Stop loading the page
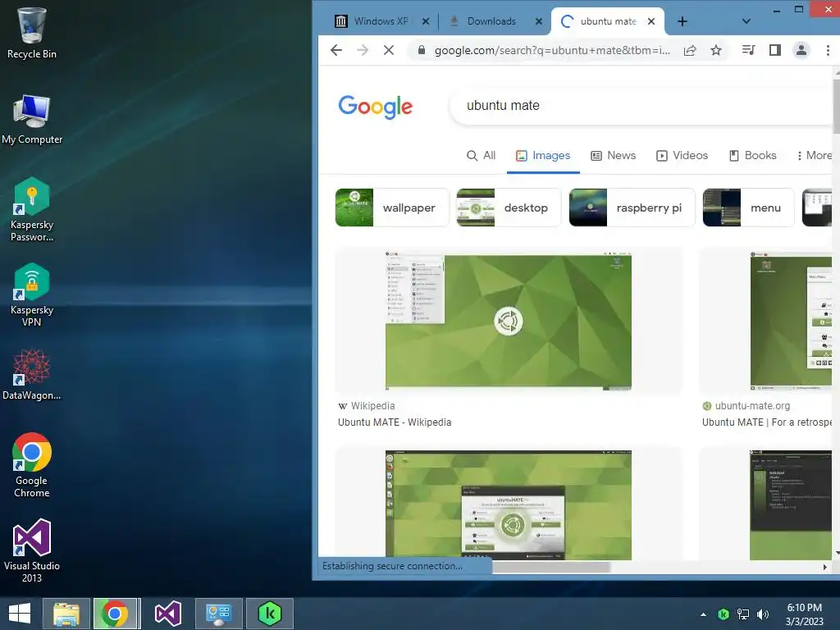The height and width of the screenshot is (630, 840). pos(389,50)
